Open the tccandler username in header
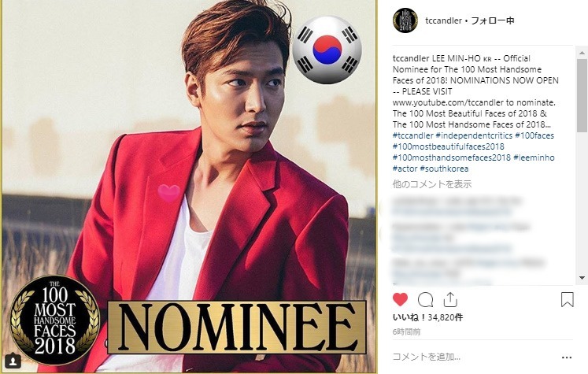Image resolution: width=588 pixels, height=374 pixels. pos(443,20)
